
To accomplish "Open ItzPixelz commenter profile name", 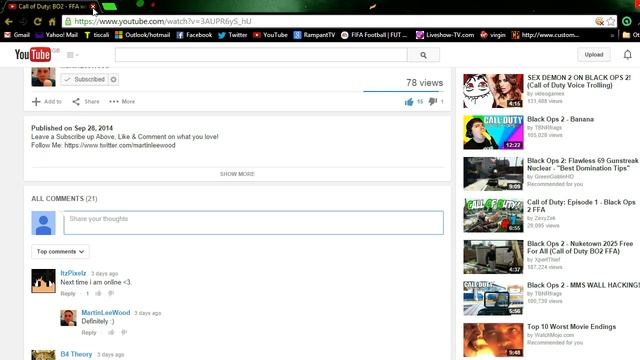I will [x=73, y=273].
